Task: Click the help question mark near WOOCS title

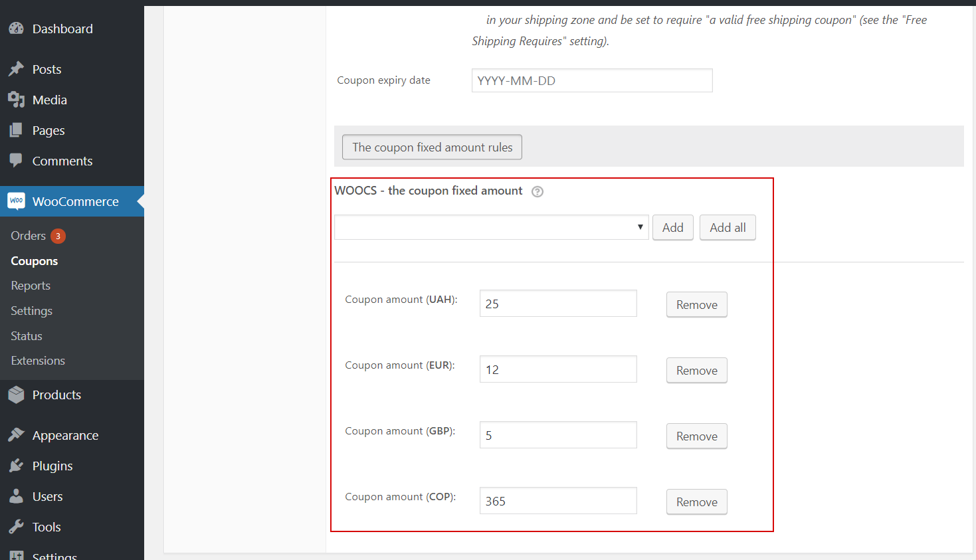Action: coord(537,191)
